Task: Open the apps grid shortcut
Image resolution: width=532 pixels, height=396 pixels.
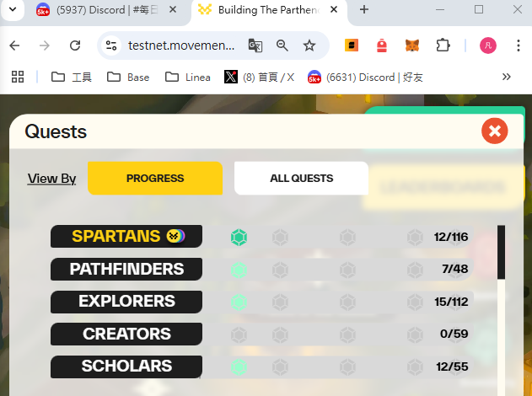Action: coord(18,77)
